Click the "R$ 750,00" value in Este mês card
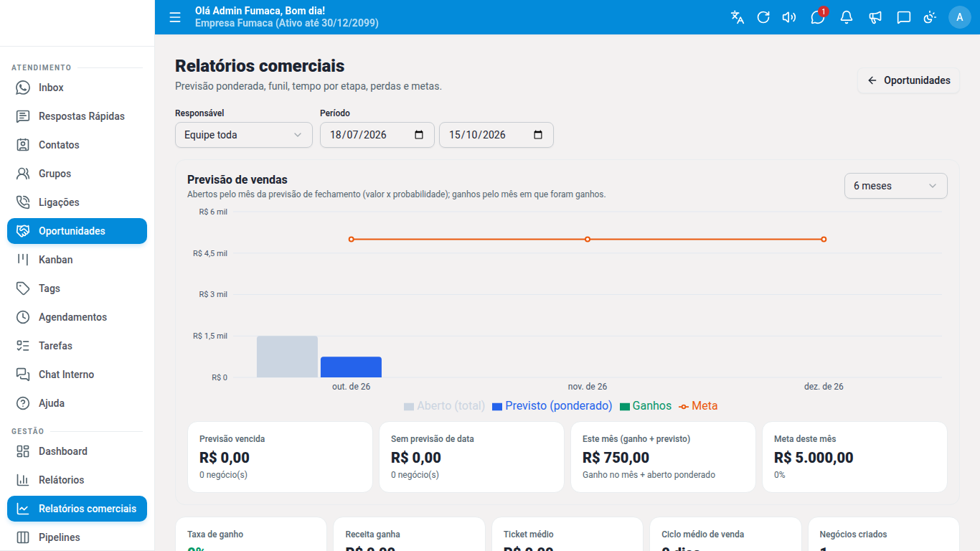 [x=616, y=458]
